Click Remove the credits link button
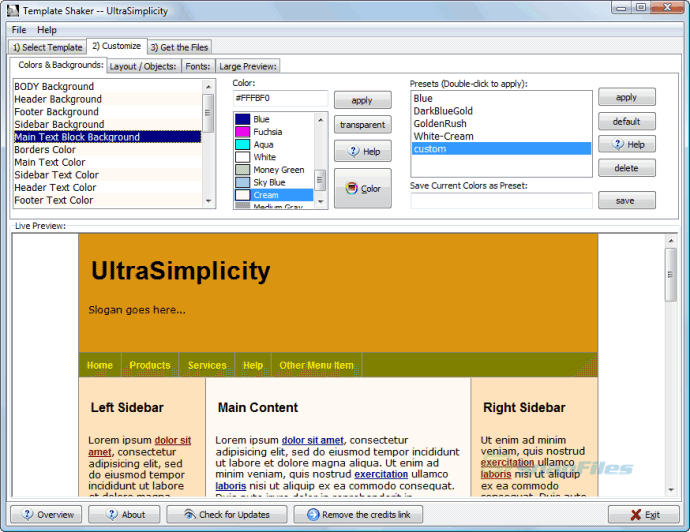This screenshot has width=690, height=532. [358, 514]
